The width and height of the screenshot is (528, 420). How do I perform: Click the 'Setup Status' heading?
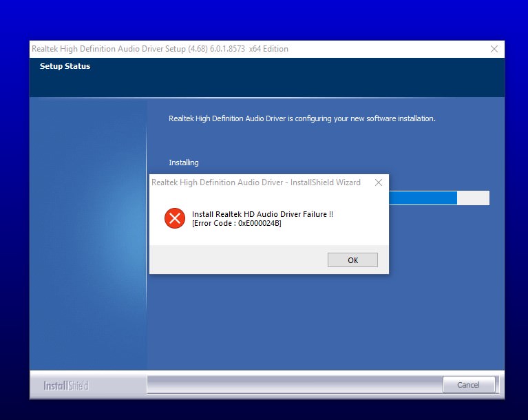65,66
